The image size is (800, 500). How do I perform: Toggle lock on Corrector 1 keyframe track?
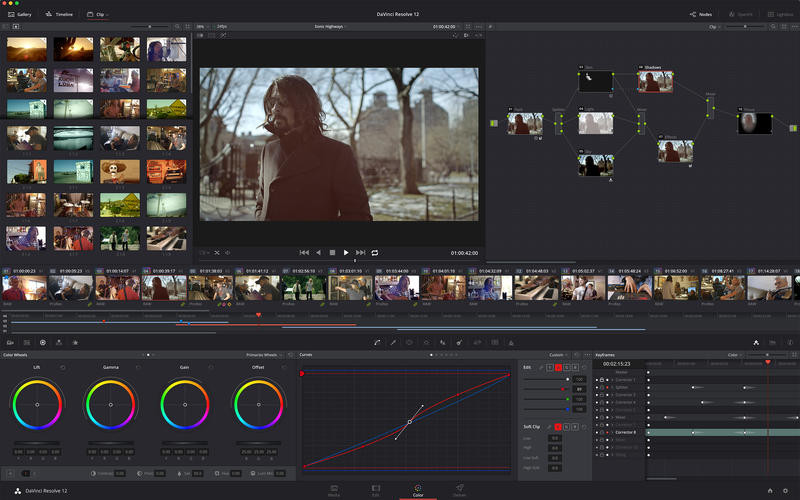(602, 381)
